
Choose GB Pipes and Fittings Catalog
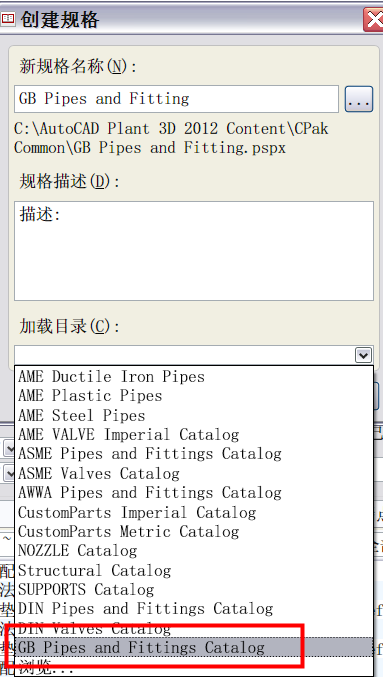(x=194, y=647)
